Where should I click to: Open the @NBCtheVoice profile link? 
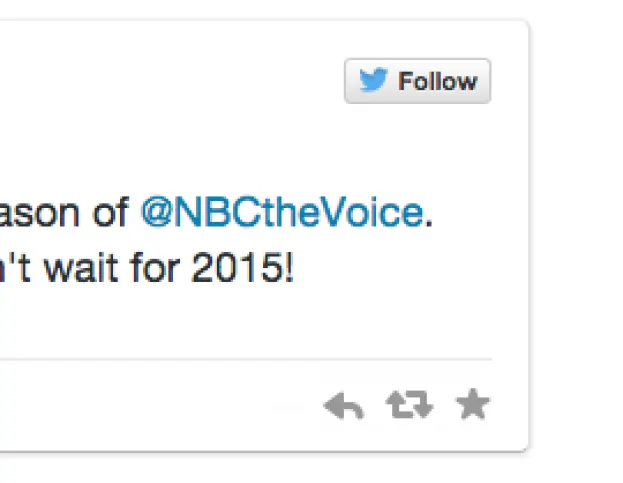coord(281,212)
